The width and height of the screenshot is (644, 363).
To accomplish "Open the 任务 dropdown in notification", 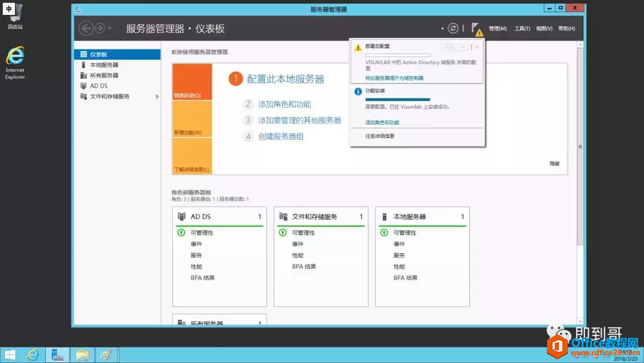I will pos(454,47).
